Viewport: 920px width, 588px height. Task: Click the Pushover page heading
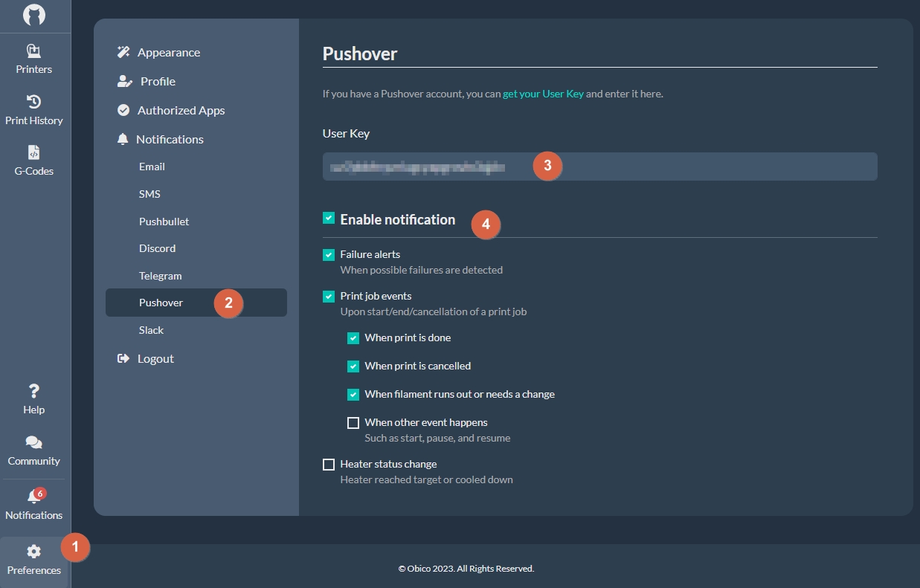coord(360,54)
